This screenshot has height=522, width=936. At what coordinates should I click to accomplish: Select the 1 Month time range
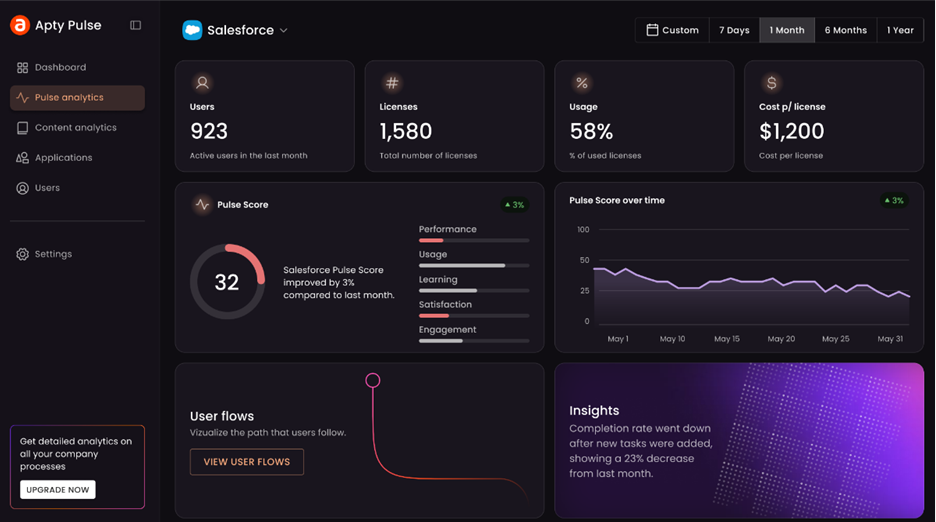(787, 30)
